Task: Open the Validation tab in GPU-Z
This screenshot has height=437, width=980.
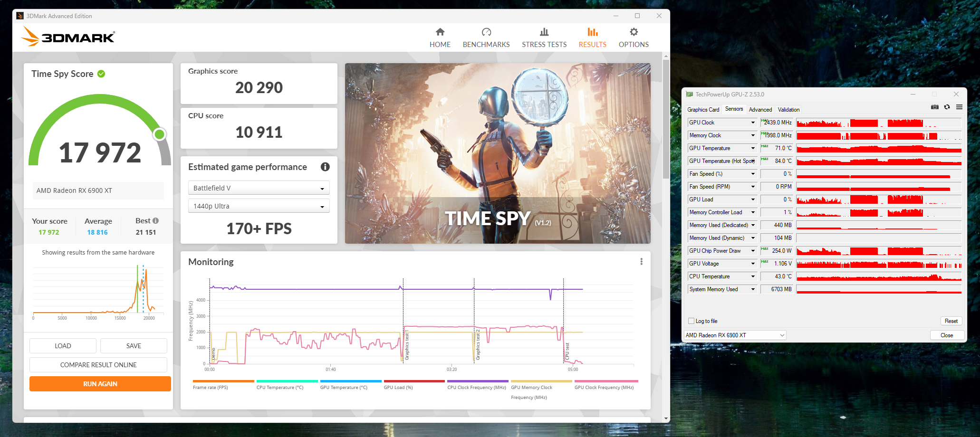Action: [788, 110]
